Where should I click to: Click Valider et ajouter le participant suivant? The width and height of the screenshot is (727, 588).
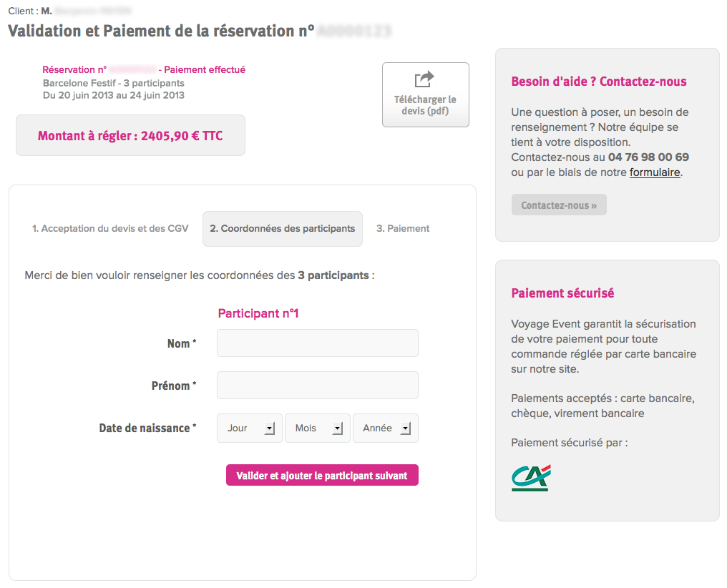click(322, 476)
